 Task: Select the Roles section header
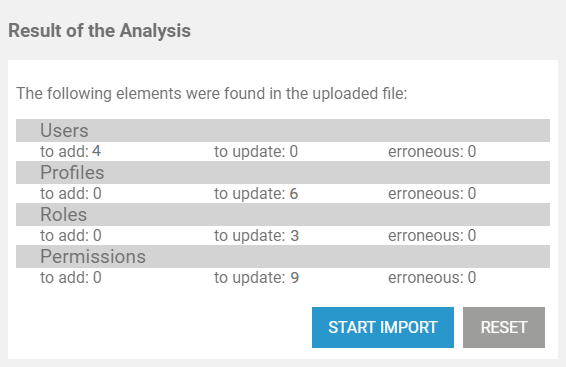[x=283, y=214]
